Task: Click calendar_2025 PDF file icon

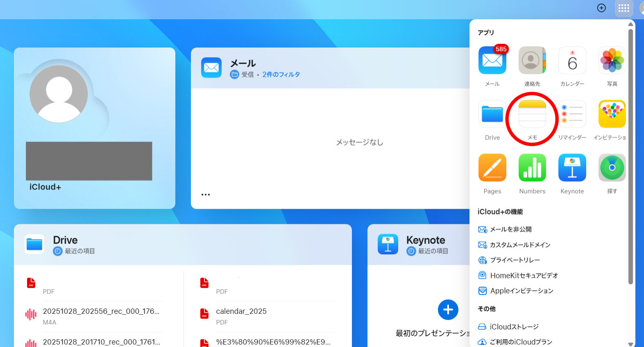Action: (x=204, y=314)
